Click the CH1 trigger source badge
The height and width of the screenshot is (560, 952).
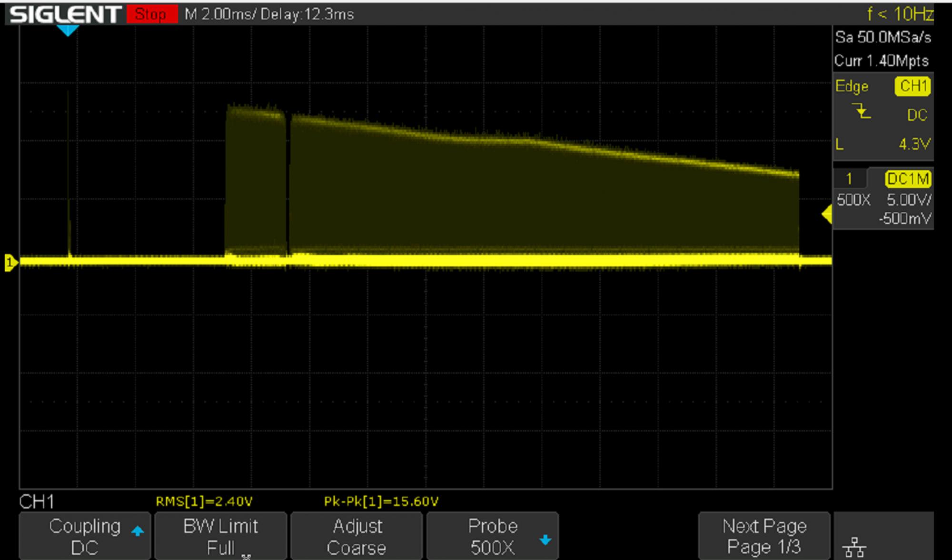click(912, 86)
